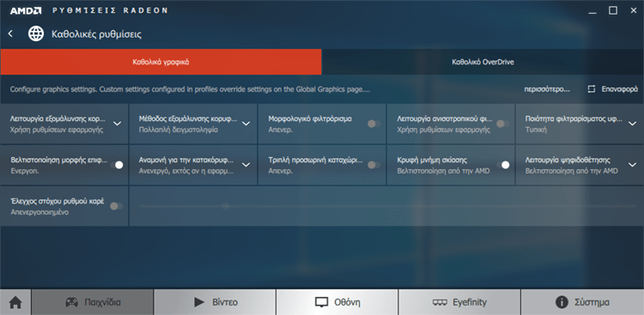Click the globe icon beside Καθολικές ρυθμίσεις
Image resolution: width=644 pixels, height=315 pixels.
[x=36, y=33]
